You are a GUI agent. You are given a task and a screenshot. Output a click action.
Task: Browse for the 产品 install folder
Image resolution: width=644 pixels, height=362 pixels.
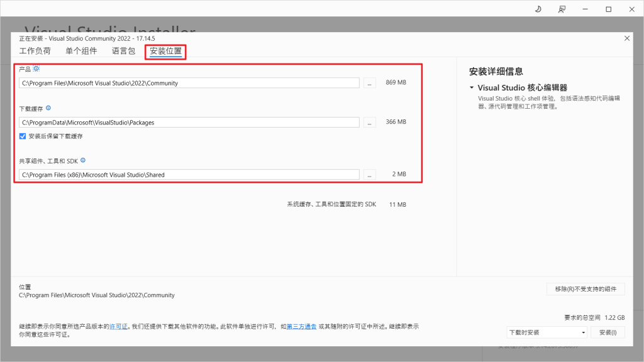point(369,83)
